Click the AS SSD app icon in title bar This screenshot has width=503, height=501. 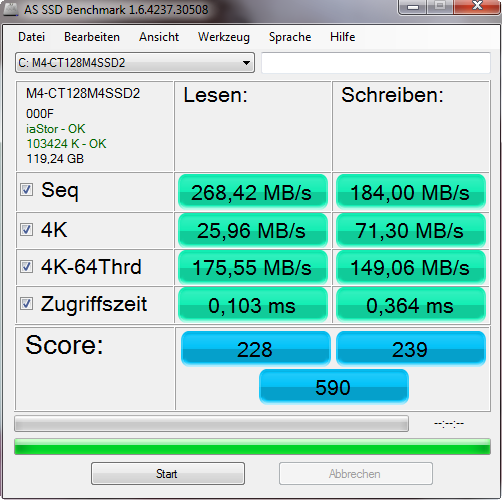10,10
